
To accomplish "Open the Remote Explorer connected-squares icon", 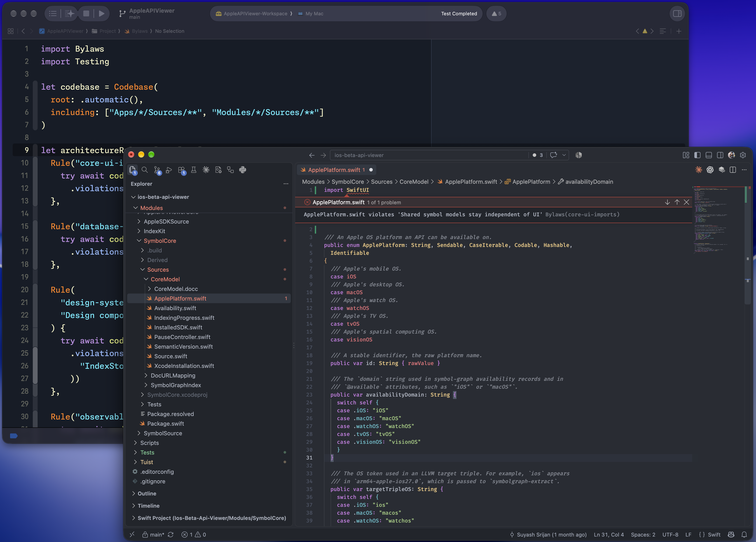I will (230, 170).
